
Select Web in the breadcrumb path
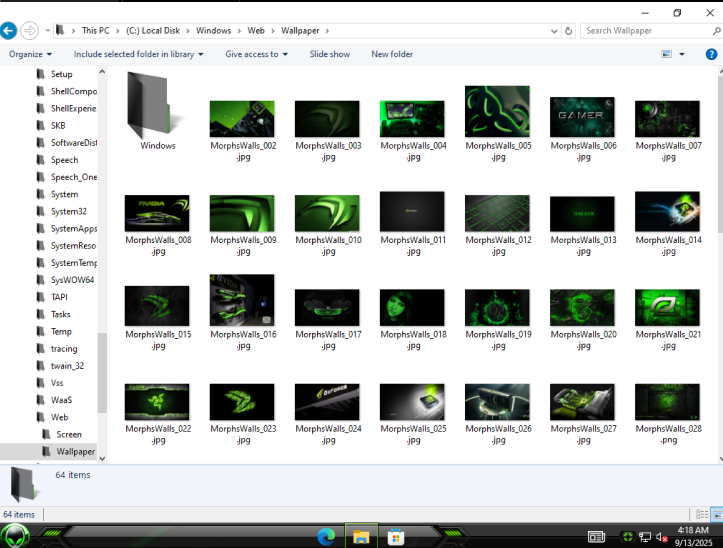256,31
